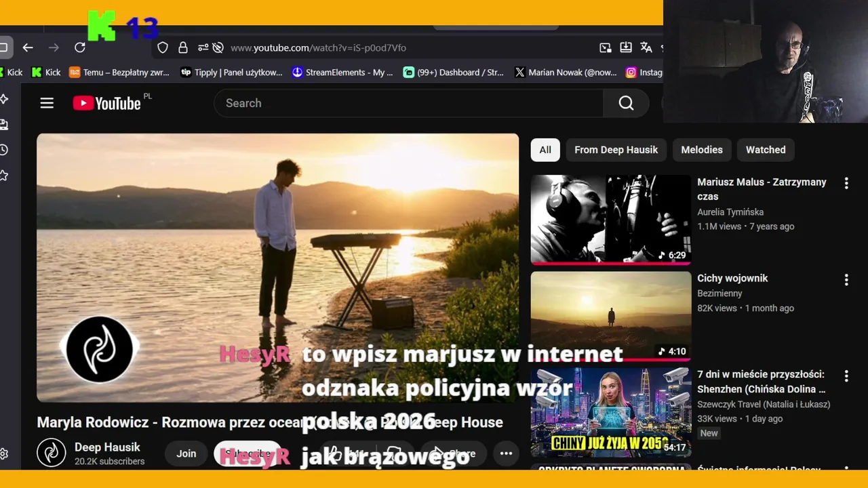Open options menu for Mariusz Malus video
Image resolution: width=868 pixels, height=488 pixels.
846,183
